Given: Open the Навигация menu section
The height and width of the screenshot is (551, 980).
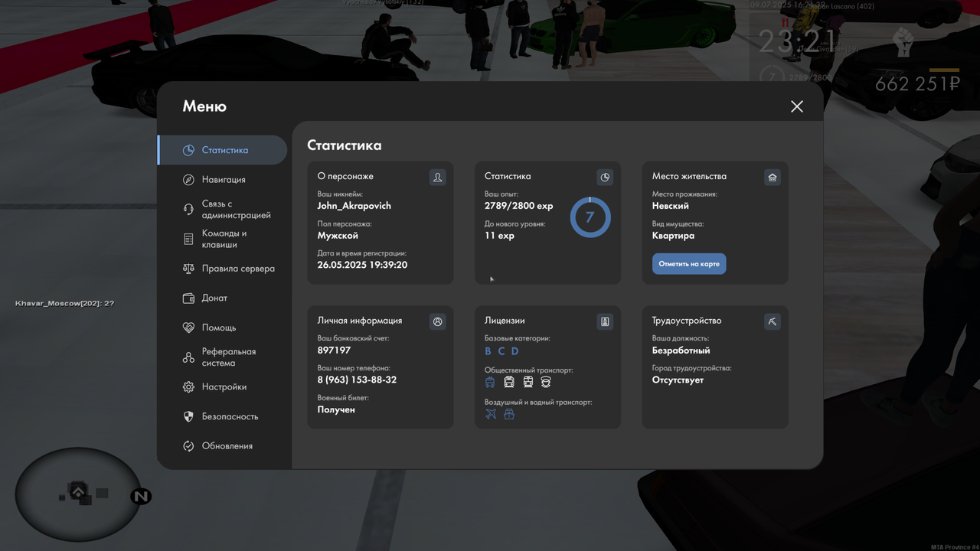Looking at the screenshot, I should (x=222, y=180).
